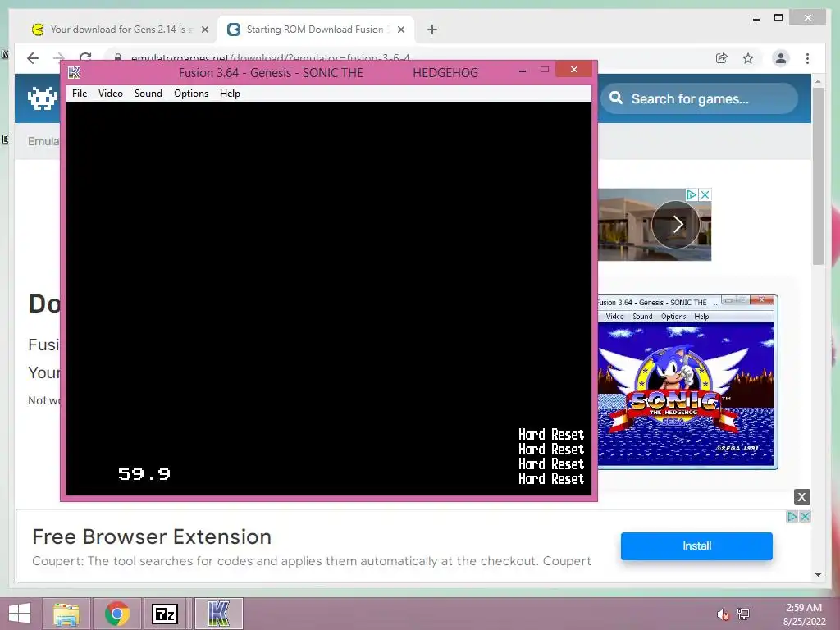Open the Video menu in Fusion
The width and height of the screenshot is (840, 630).
(x=111, y=94)
